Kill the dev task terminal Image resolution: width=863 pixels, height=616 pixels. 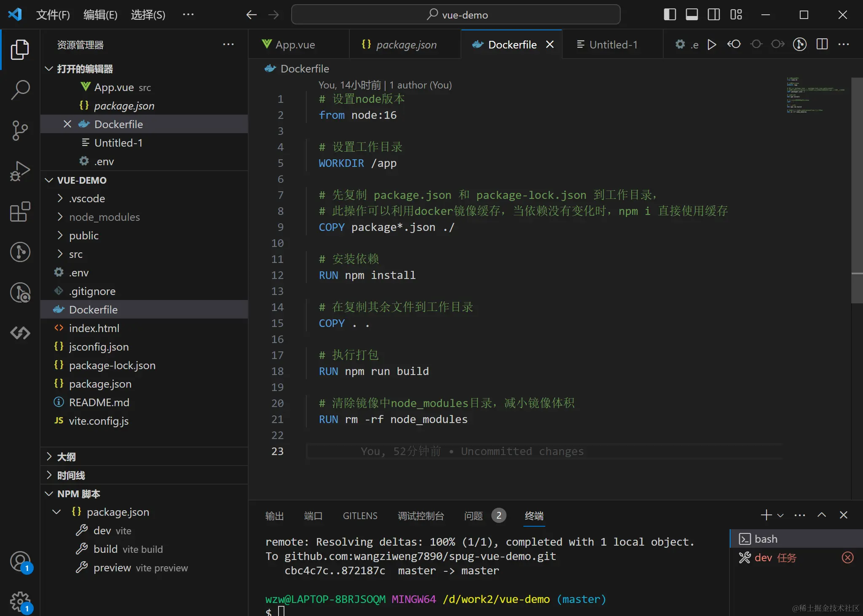tap(847, 557)
